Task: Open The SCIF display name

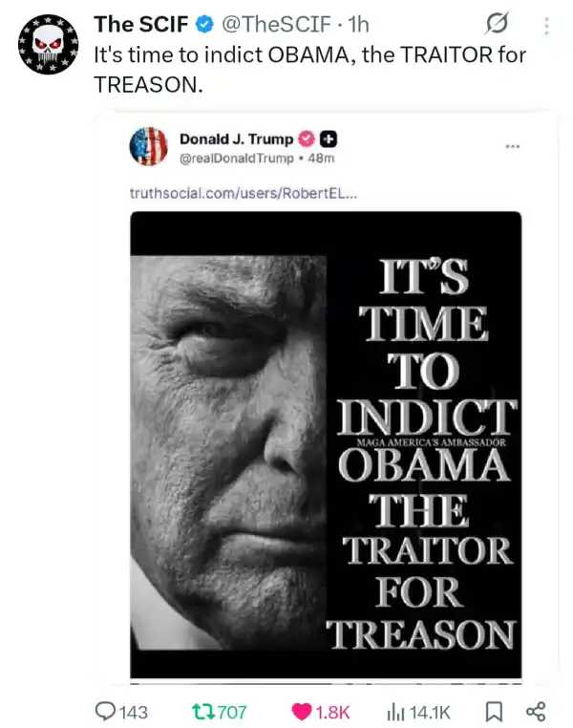Action: pos(141,24)
